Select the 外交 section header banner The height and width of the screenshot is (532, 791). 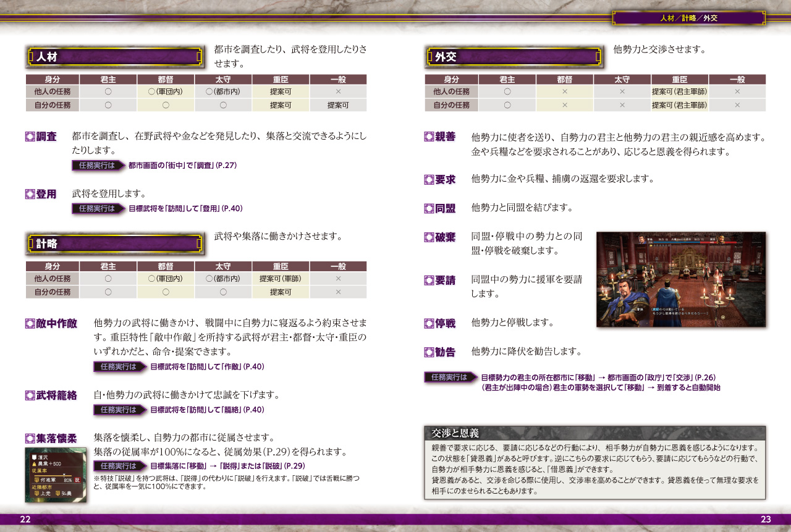coord(514,57)
